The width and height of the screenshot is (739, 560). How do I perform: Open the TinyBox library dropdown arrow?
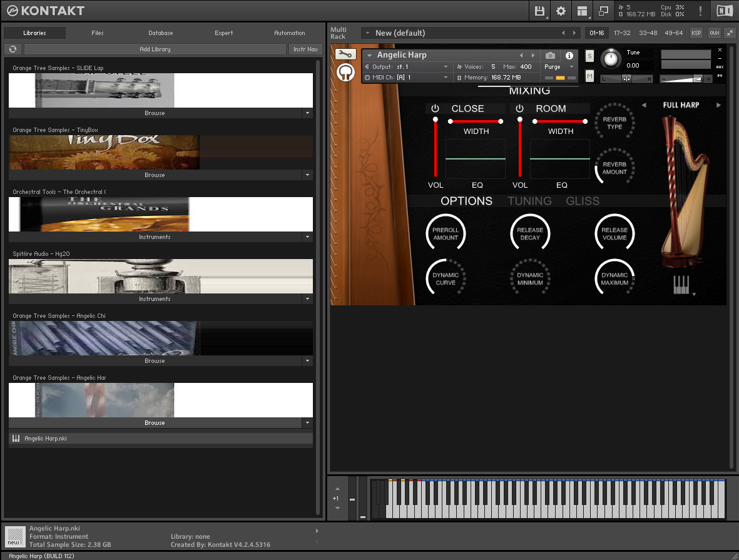[x=307, y=175]
